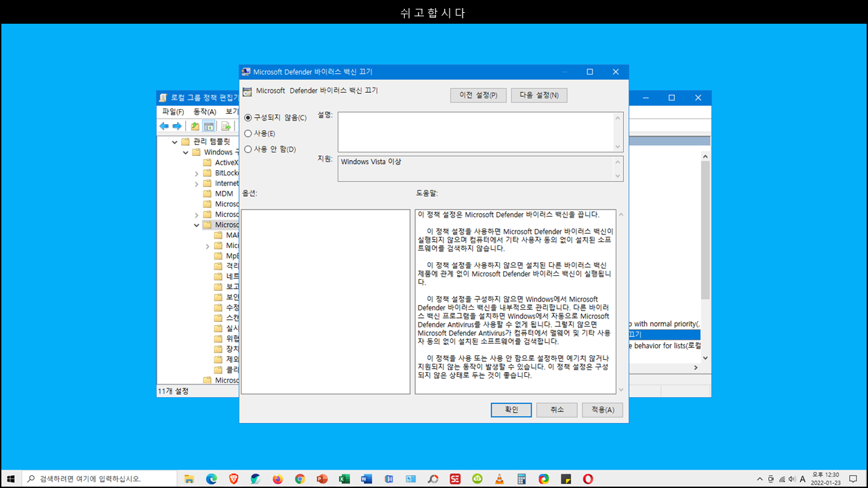
Task: Launch Brave browser from the taskbar
Action: (233, 479)
